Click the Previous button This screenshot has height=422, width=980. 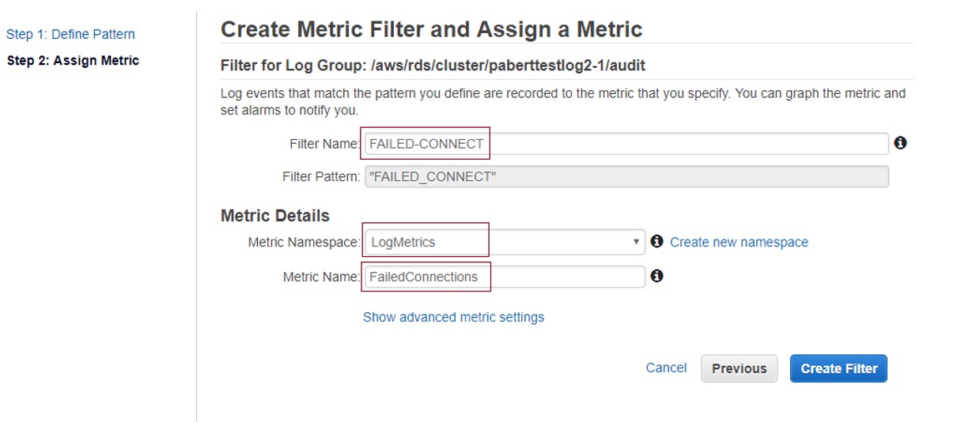pyautogui.click(x=739, y=368)
